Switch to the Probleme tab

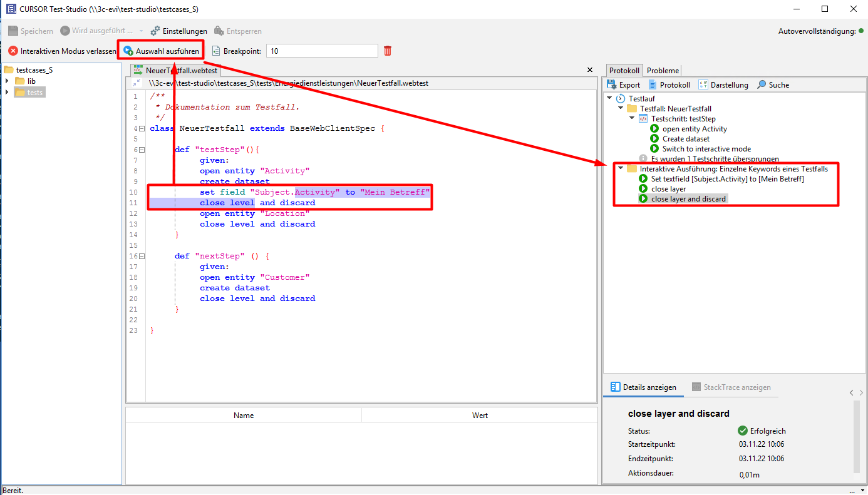click(x=663, y=71)
